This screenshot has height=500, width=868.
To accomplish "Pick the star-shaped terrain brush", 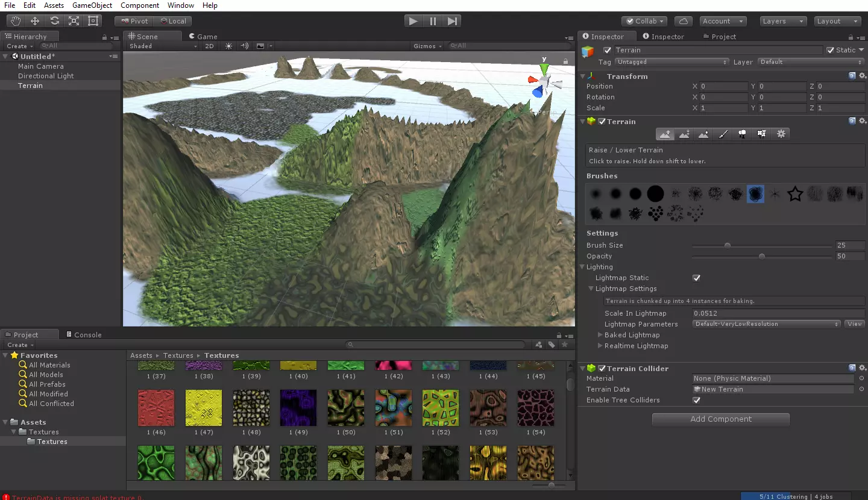I will pos(795,194).
